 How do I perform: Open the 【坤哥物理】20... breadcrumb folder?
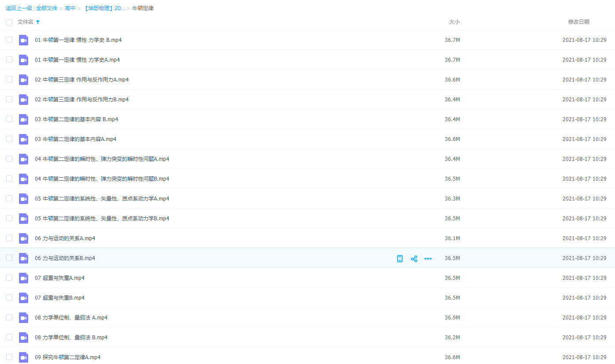click(104, 8)
